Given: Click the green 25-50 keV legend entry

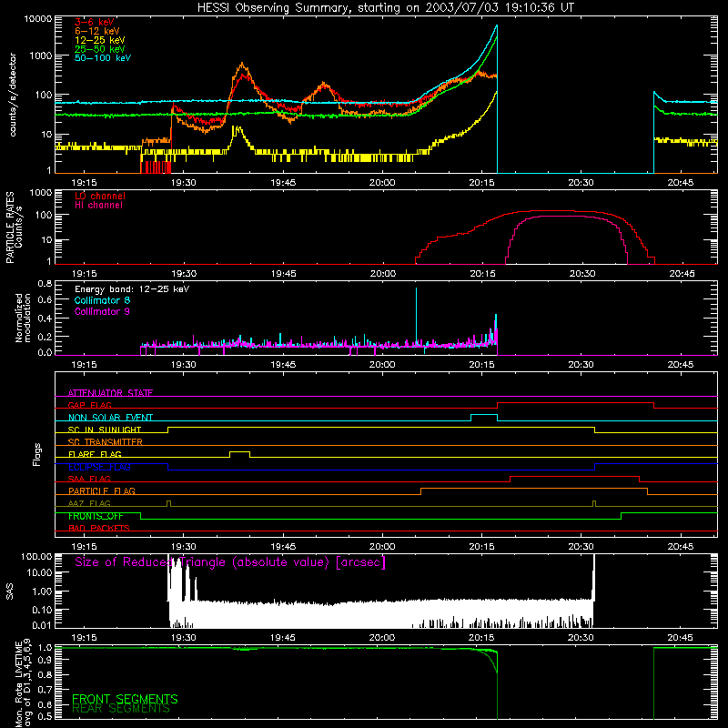Looking at the screenshot, I should pos(100,49).
